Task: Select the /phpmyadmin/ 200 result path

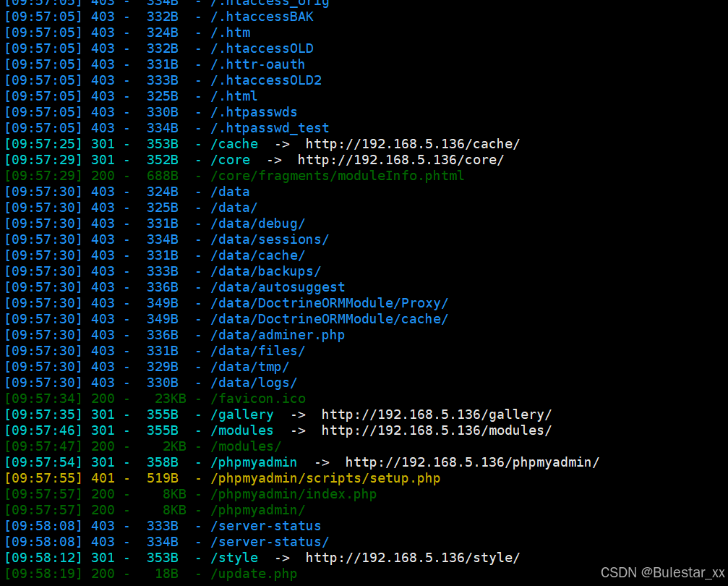Action: click(x=258, y=510)
